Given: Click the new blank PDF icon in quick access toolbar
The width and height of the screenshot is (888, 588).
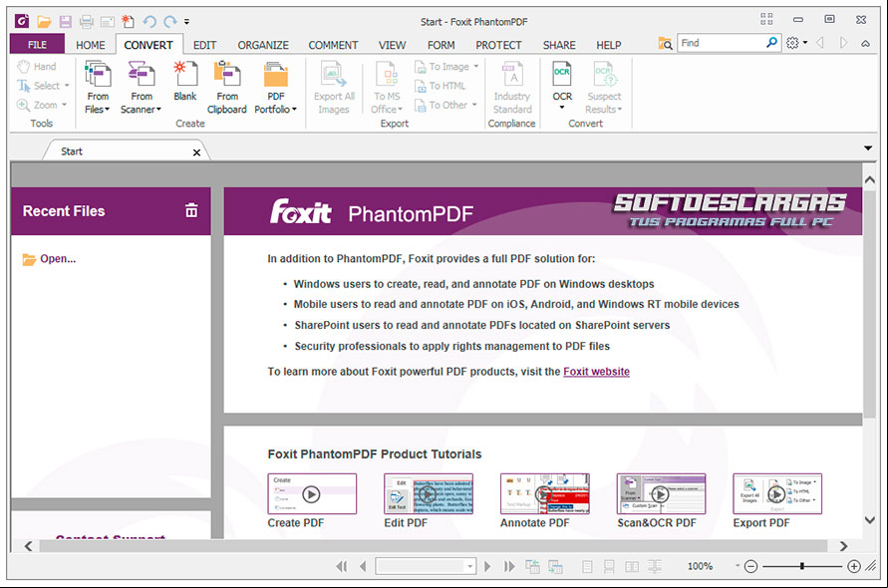Looking at the screenshot, I should pos(129,22).
